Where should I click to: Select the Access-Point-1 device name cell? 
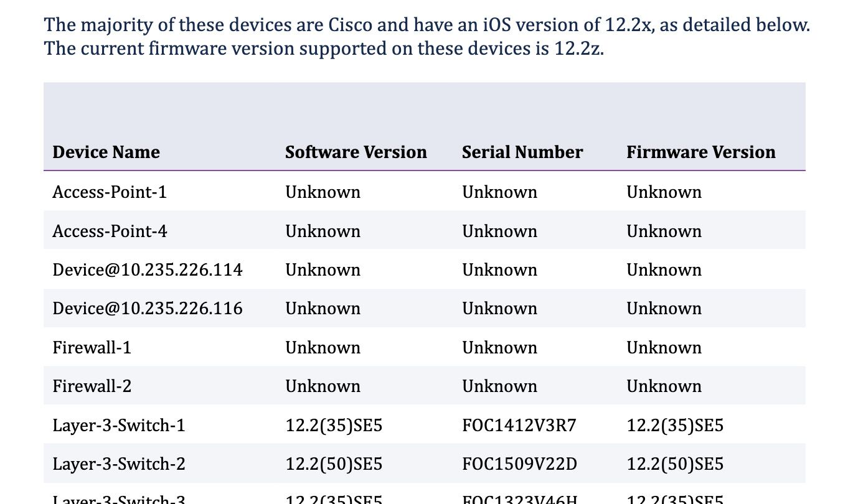click(110, 192)
